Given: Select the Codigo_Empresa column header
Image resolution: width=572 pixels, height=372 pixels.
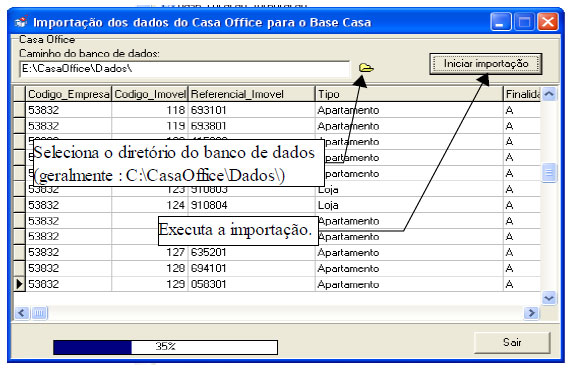Looking at the screenshot, I should [x=68, y=94].
